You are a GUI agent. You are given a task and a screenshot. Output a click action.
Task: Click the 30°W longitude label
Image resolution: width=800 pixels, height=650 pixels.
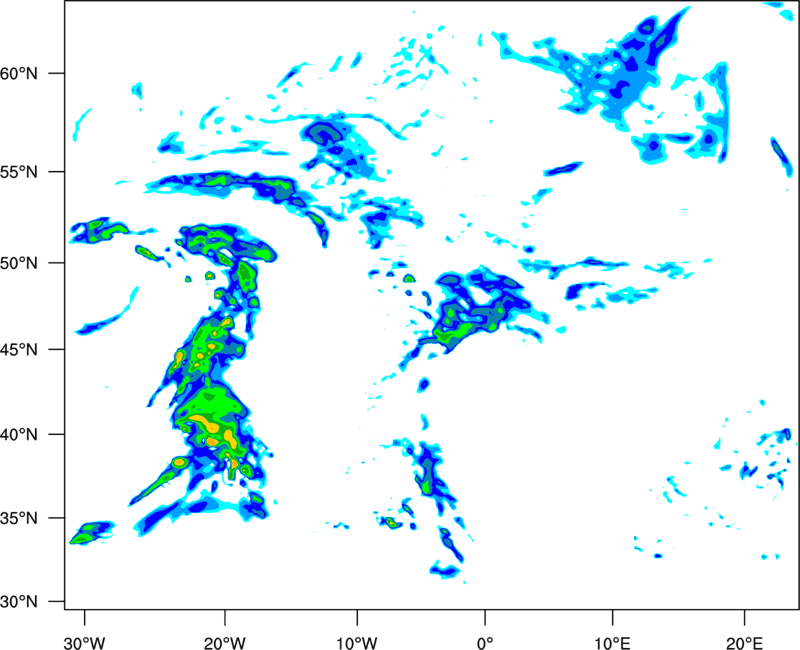click(x=85, y=642)
